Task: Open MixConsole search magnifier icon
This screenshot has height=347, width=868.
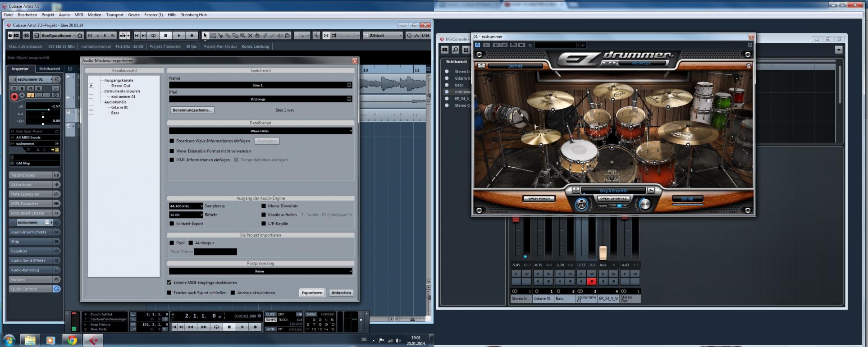Action: click(455, 50)
